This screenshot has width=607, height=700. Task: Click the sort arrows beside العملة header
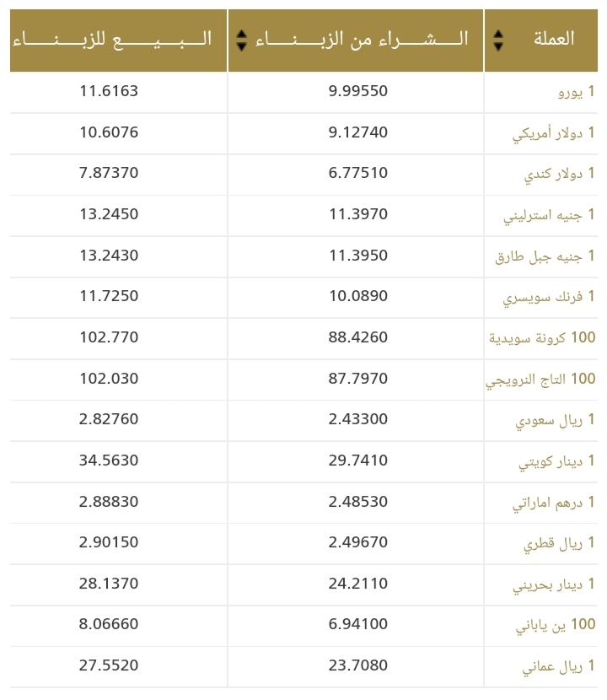(498, 40)
